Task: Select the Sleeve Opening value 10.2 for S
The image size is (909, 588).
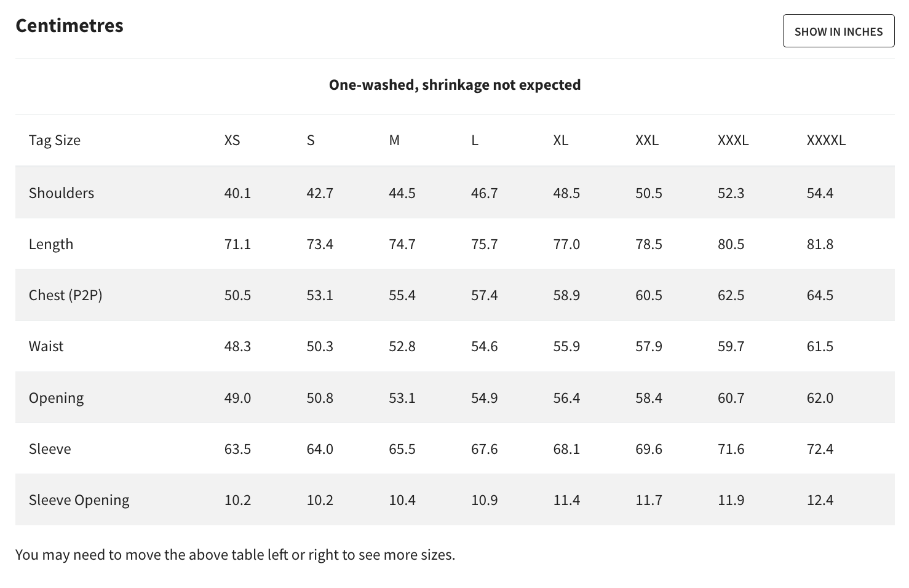Action: point(320,500)
